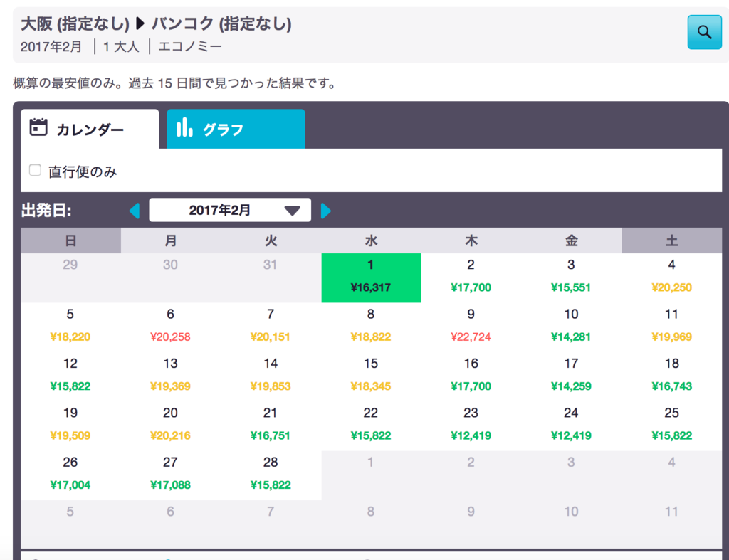Image resolution: width=729 pixels, height=560 pixels.
Task: Choose February 8 at ¥18,822
Action: tap(371, 327)
